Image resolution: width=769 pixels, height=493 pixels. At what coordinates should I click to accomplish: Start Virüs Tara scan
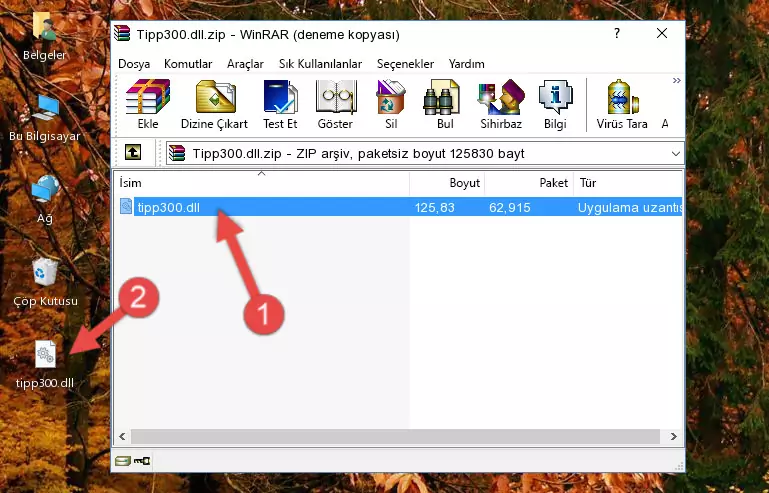(622, 104)
